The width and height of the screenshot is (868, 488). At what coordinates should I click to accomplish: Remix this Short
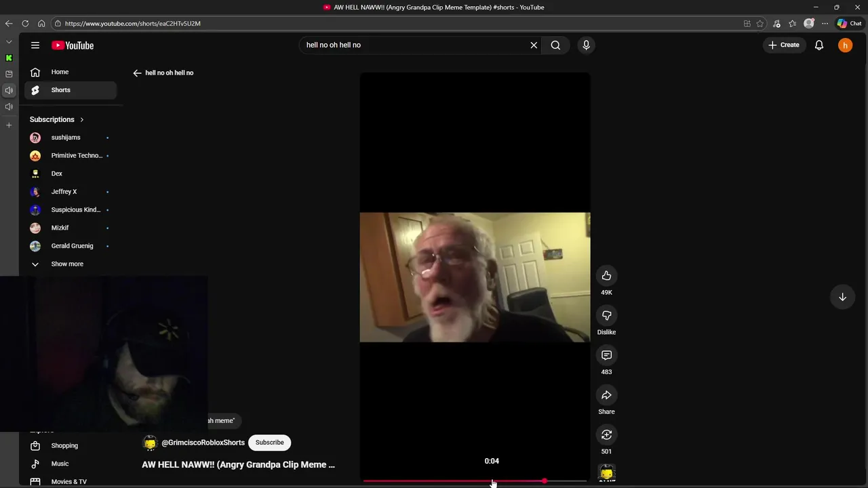coord(606,435)
